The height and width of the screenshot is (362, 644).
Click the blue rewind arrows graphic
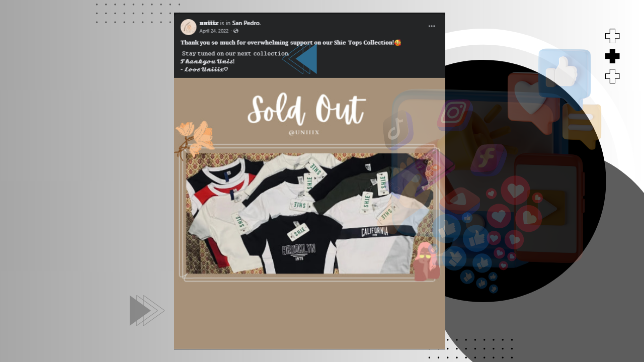(x=300, y=59)
